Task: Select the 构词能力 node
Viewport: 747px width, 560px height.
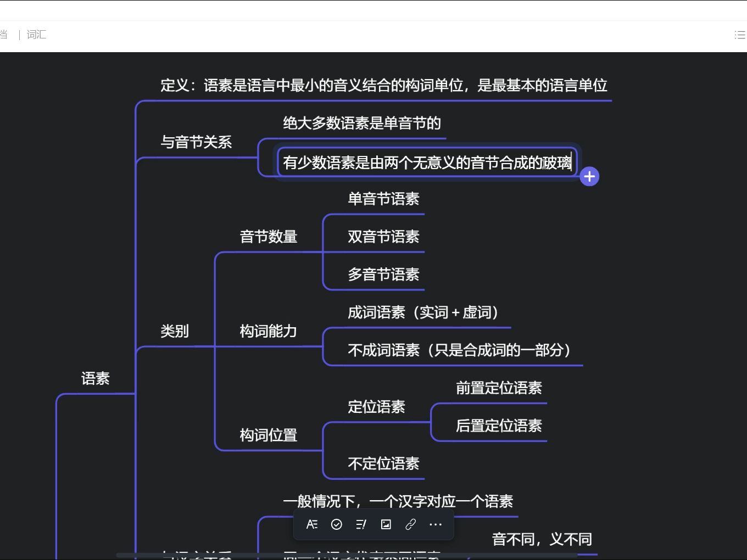Action: coord(269,331)
